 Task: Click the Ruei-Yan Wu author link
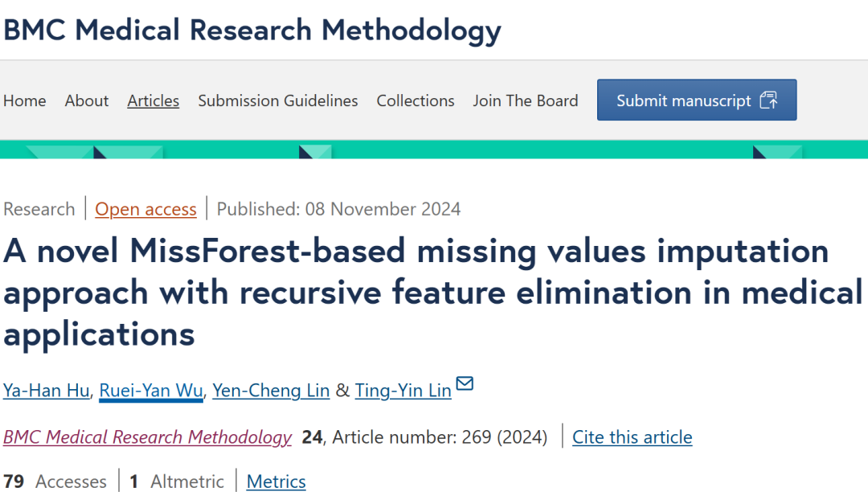151,391
